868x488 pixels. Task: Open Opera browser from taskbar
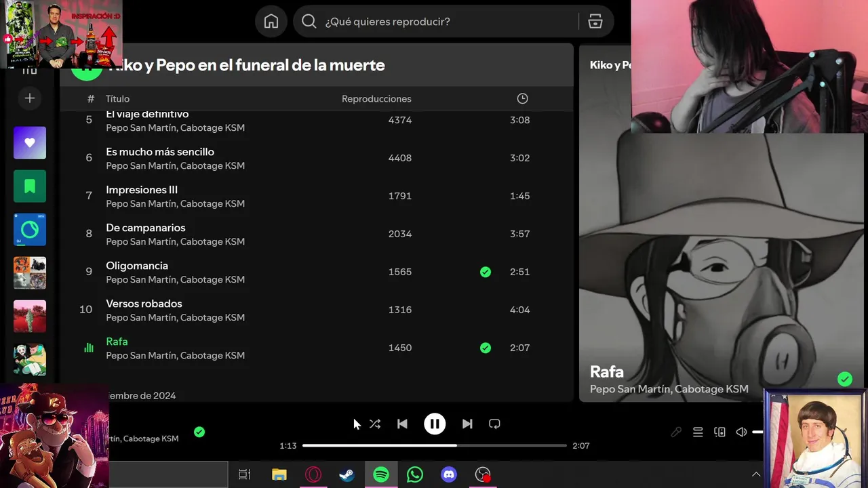coord(313,474)
